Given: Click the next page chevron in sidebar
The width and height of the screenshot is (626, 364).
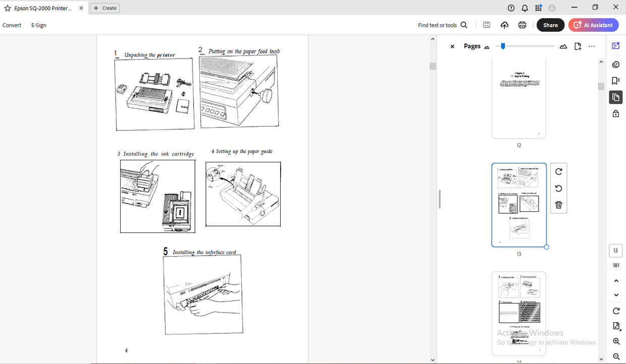Looking at the screenshot, I should tap(616, 295).
